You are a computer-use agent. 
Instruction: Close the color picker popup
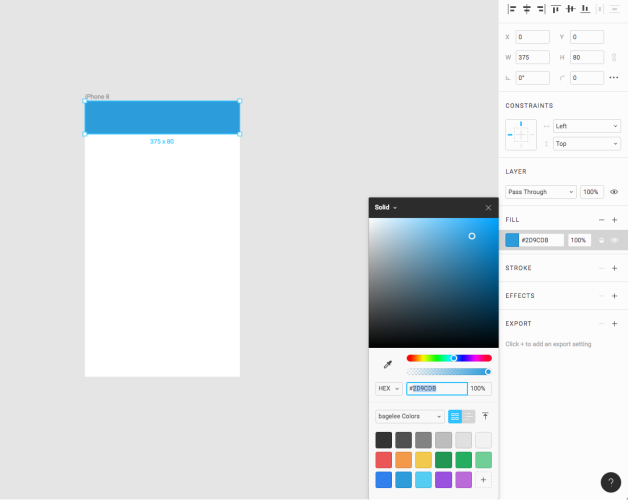tap(488, 208)
